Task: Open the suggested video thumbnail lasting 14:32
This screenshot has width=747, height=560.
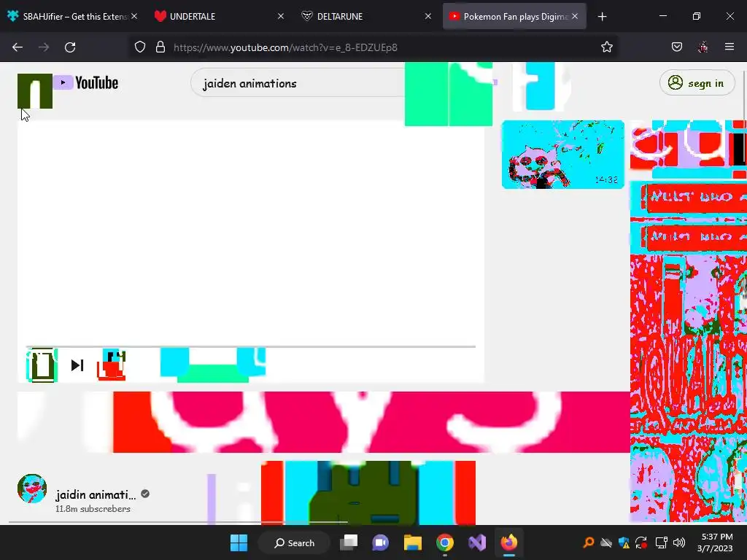Action: point(562,155)
